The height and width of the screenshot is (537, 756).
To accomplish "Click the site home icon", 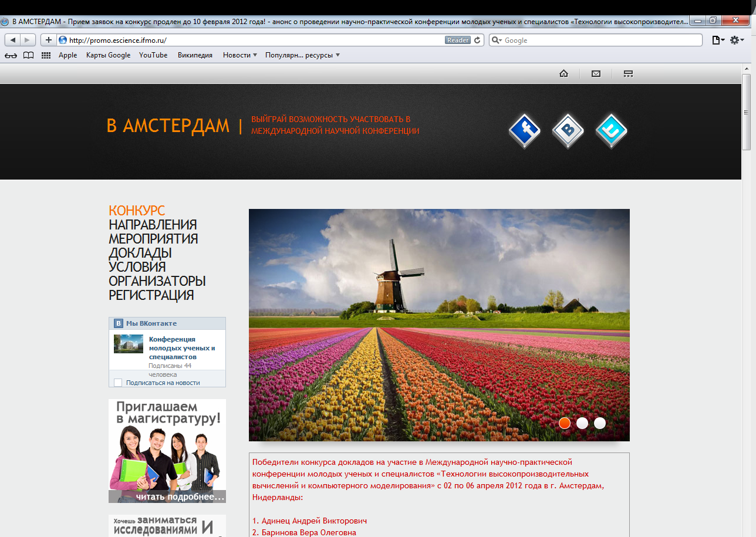I will pos(563,73).
